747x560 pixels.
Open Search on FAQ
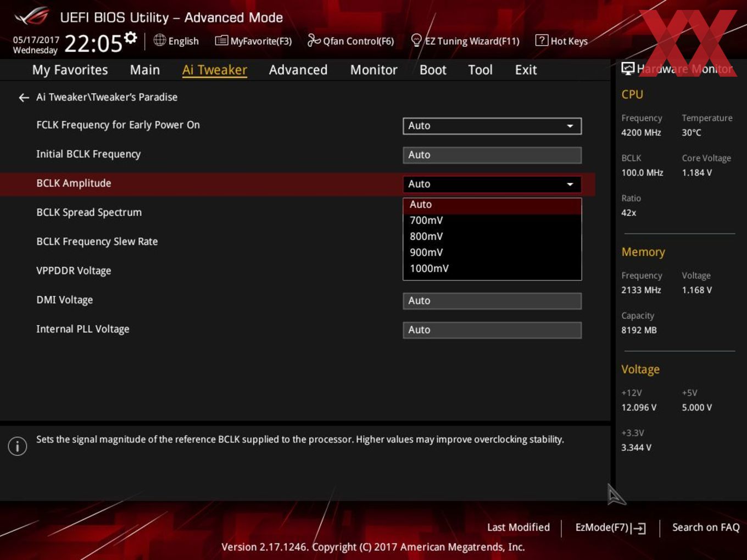[706, 528]
